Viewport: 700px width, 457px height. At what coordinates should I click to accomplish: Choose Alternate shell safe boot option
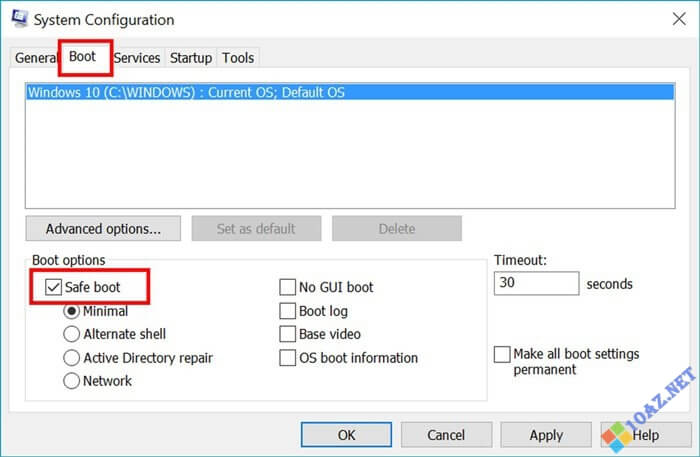tap(71, 334)
